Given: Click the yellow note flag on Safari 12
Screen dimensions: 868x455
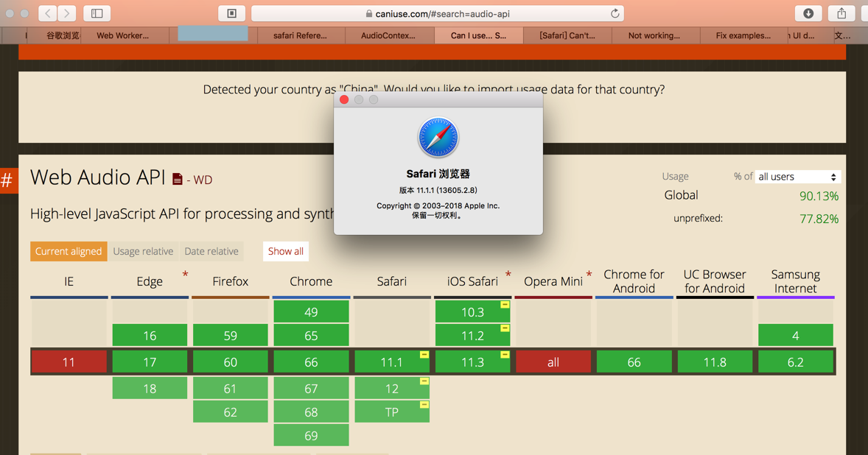Looking at the screenshot, I should tap(424, 381).
